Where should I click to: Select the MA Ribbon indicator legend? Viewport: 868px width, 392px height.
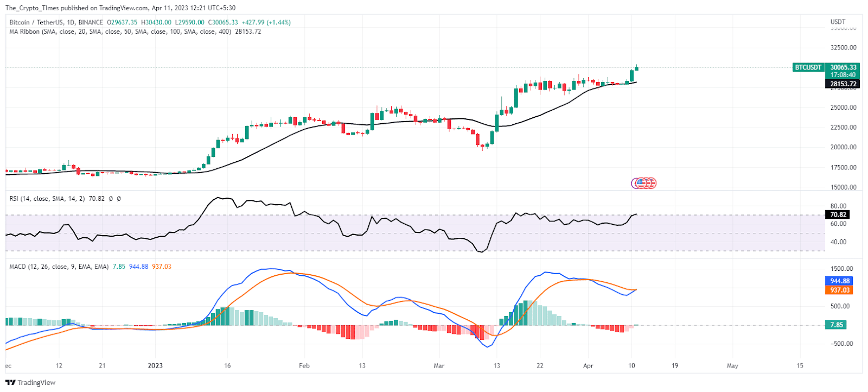(x=120, y=31)
